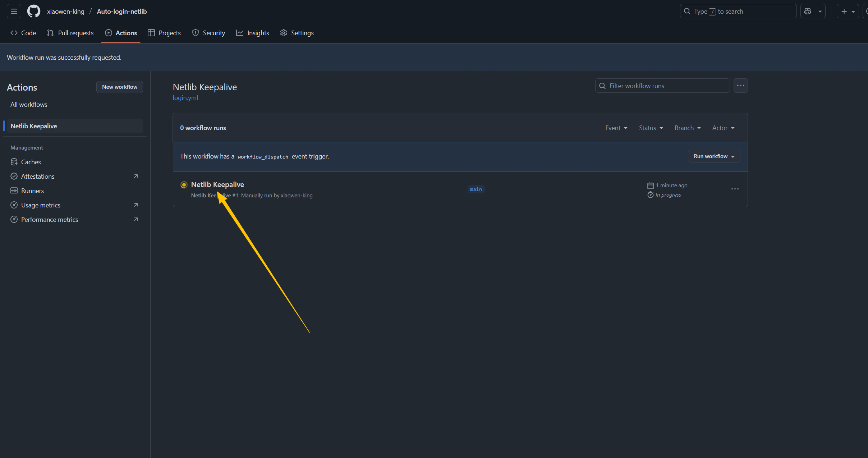This screenshot has height=458, width=868.
Task: Open the Copilot icon button
Action: (x=808, y=12)
